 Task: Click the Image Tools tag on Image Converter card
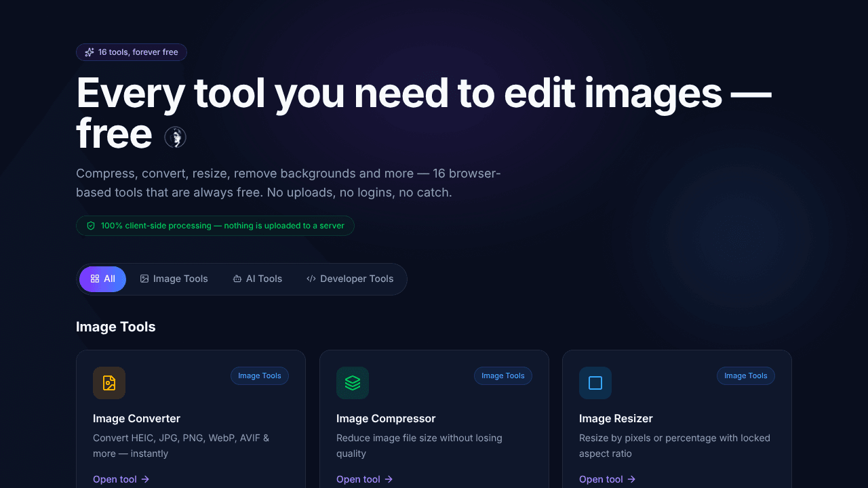[x=260, y=375]
